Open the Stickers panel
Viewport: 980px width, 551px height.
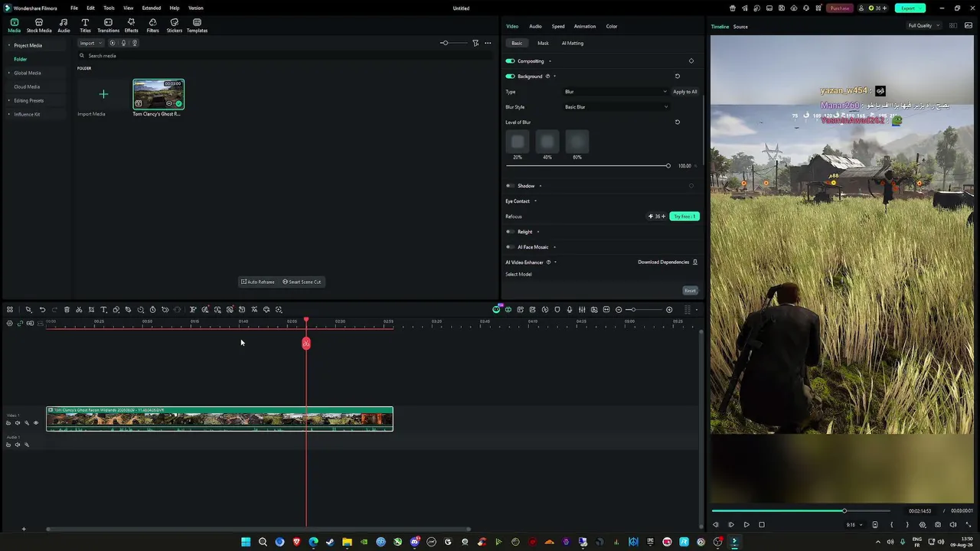click(x=175, y=26)
